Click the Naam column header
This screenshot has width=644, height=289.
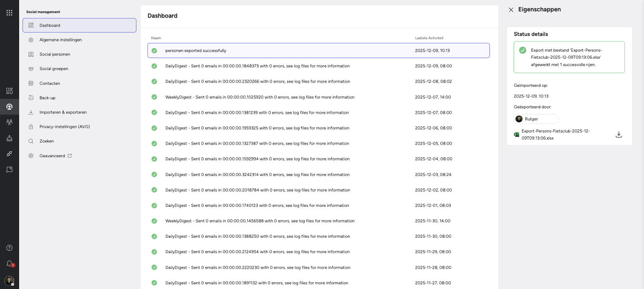coord(156,38)
